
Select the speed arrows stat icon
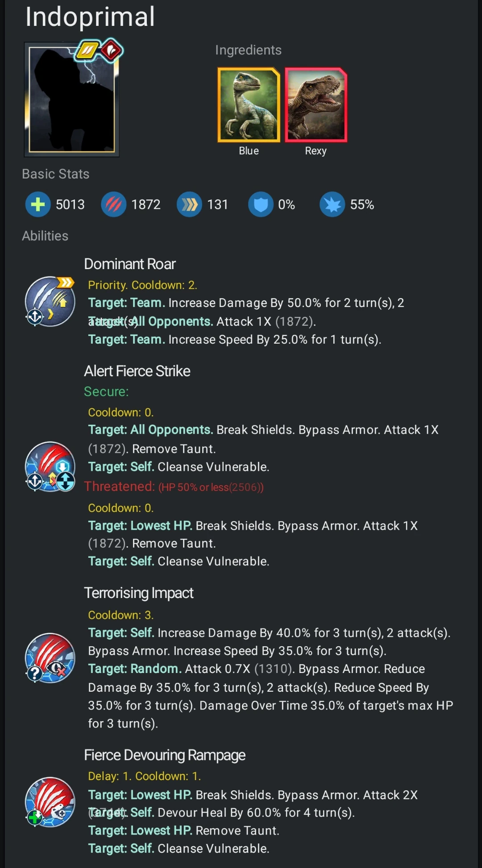189,204
